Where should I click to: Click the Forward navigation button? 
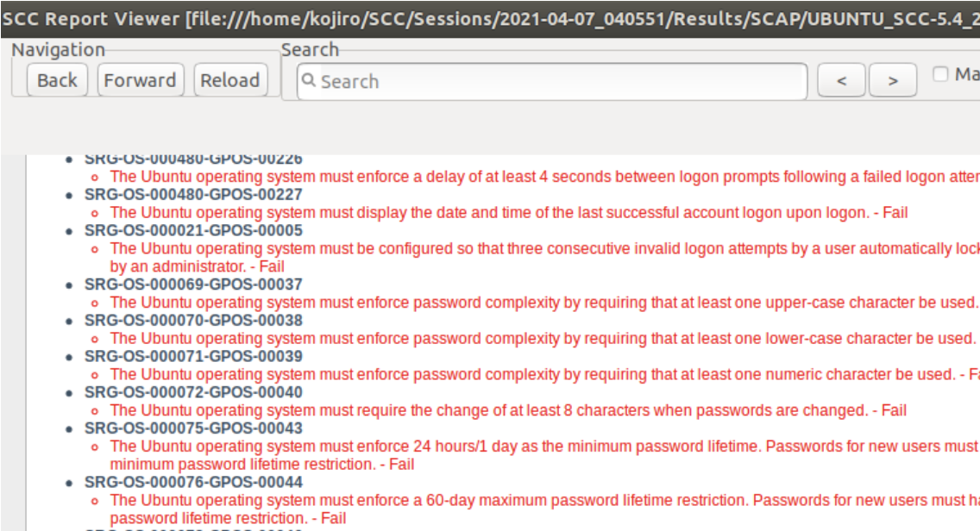140,80
